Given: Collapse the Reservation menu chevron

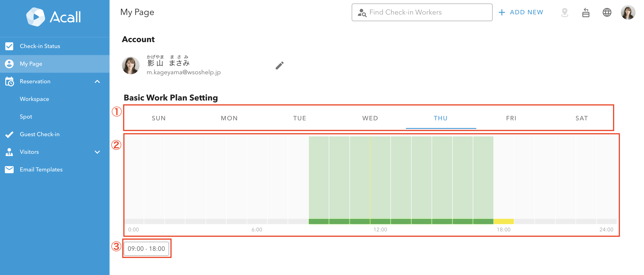Looking at the screenshot, I should point(97,81).
